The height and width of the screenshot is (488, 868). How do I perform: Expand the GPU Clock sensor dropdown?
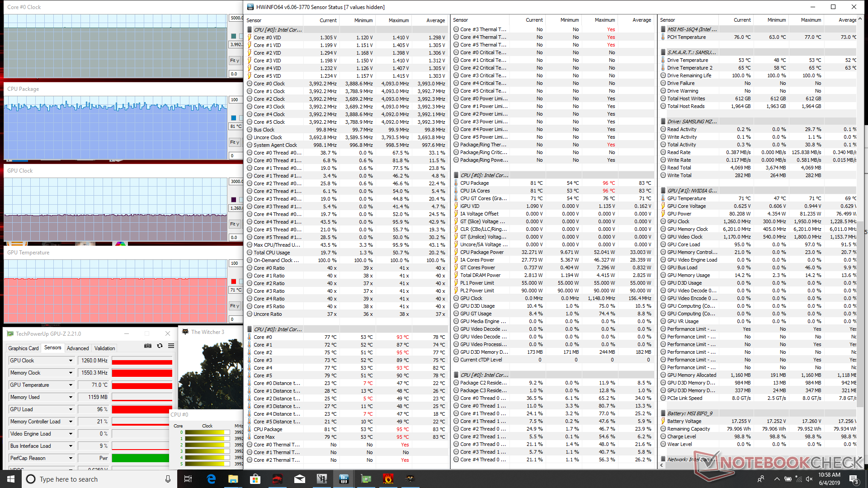click(x=71, y=361)
